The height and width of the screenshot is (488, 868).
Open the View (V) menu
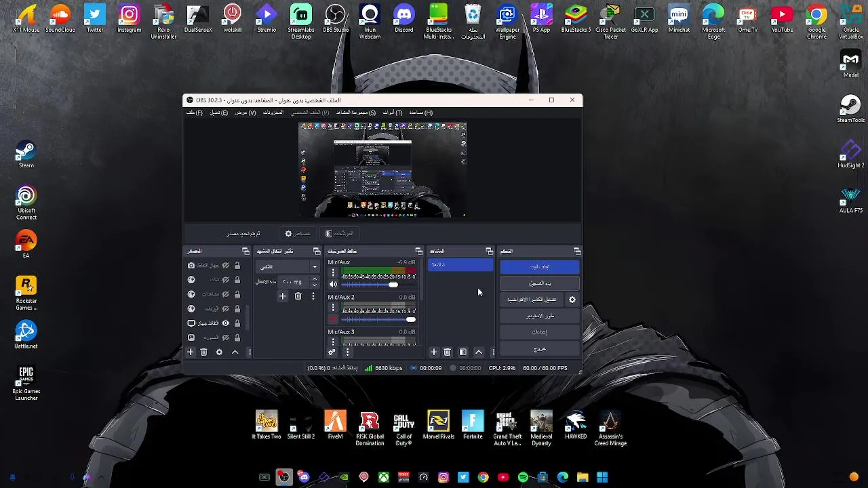click(245, 113)
